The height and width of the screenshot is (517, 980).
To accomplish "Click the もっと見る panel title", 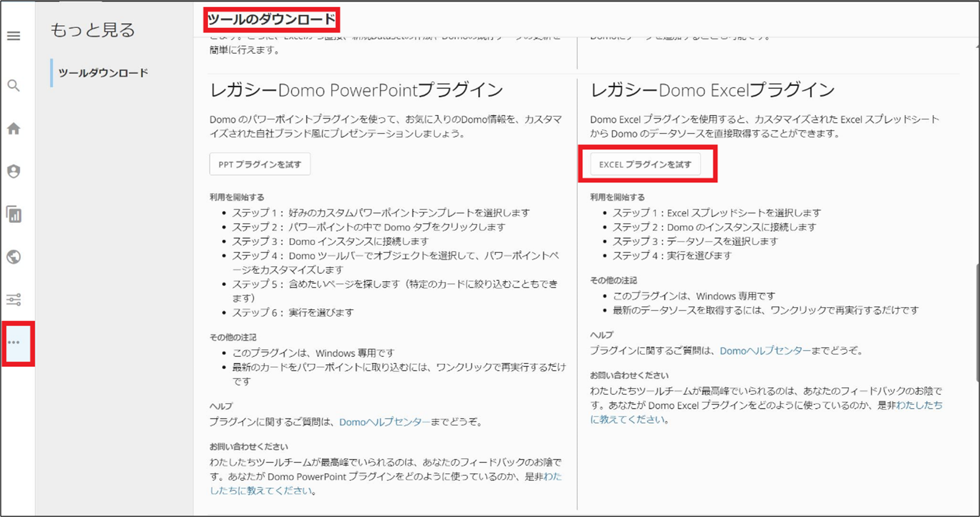I will pos(93,30).
